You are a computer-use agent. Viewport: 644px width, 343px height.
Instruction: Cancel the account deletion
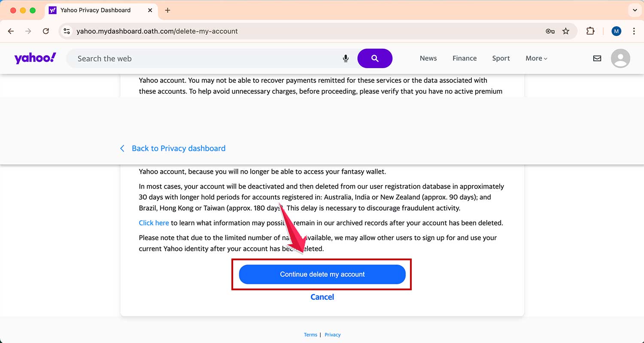(x=322, y=297)
